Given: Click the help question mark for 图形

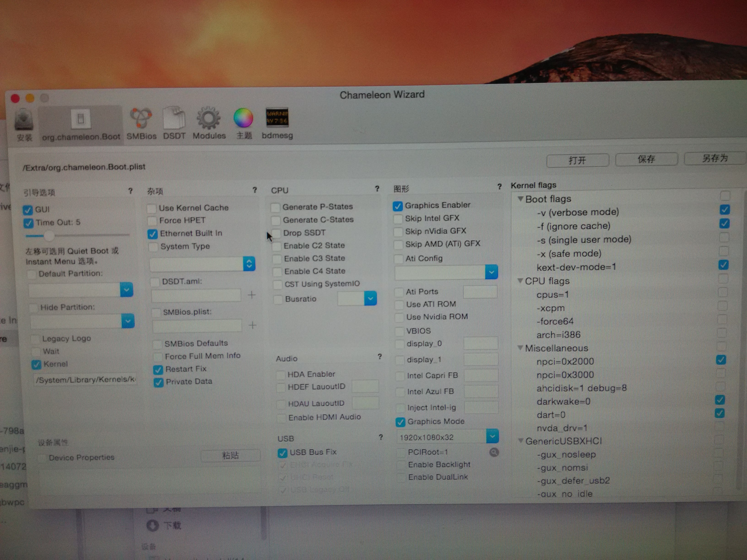Looking at the screenshot, I should 499,186.
